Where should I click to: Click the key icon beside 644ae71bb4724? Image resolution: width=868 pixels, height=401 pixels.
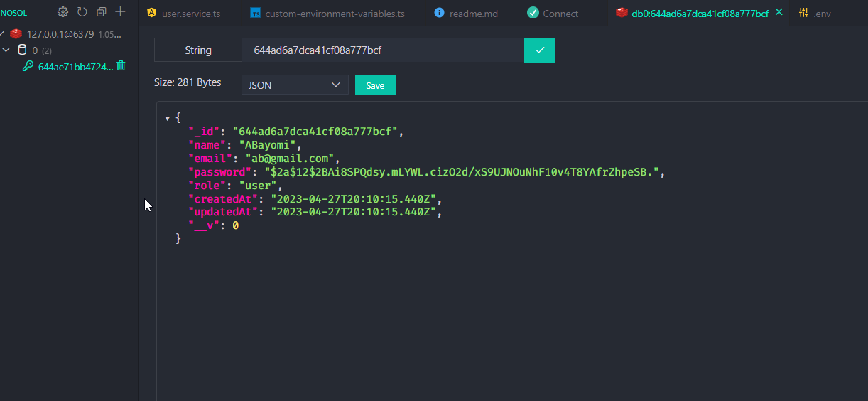tap(28, 67)
